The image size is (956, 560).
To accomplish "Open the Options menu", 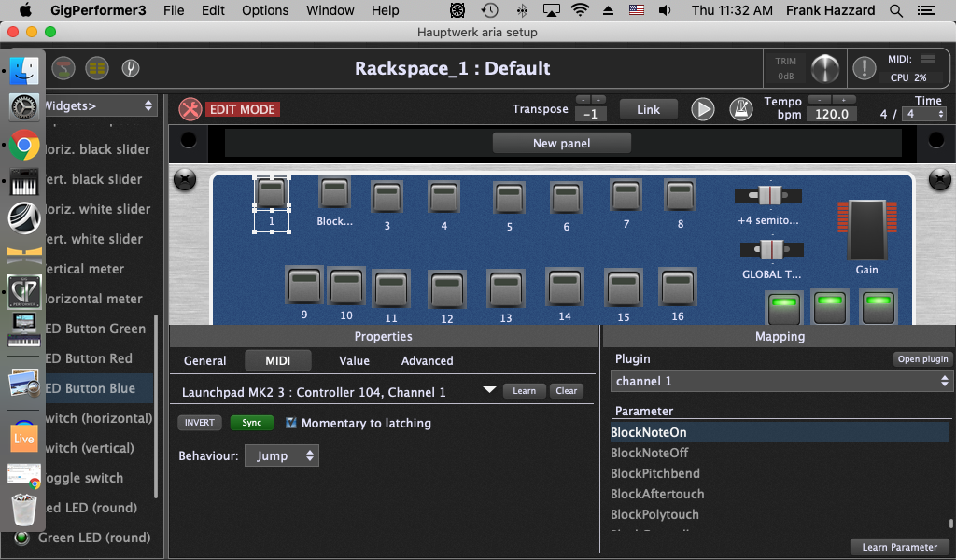I will (265, 10).
